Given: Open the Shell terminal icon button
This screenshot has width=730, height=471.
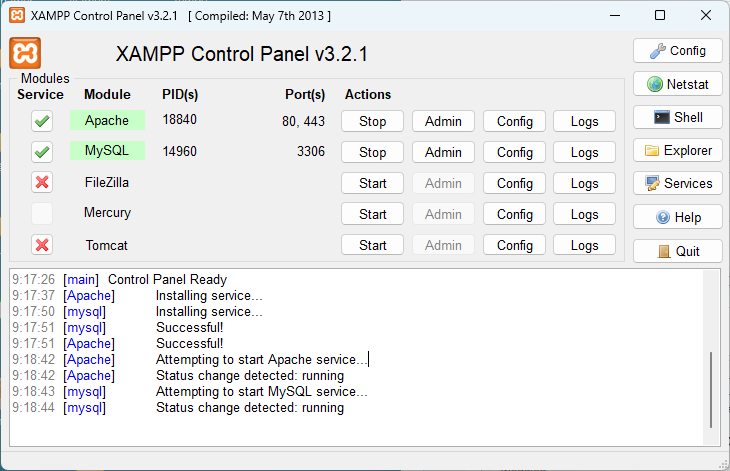Looking at the screenshot, I should [677, 117].
